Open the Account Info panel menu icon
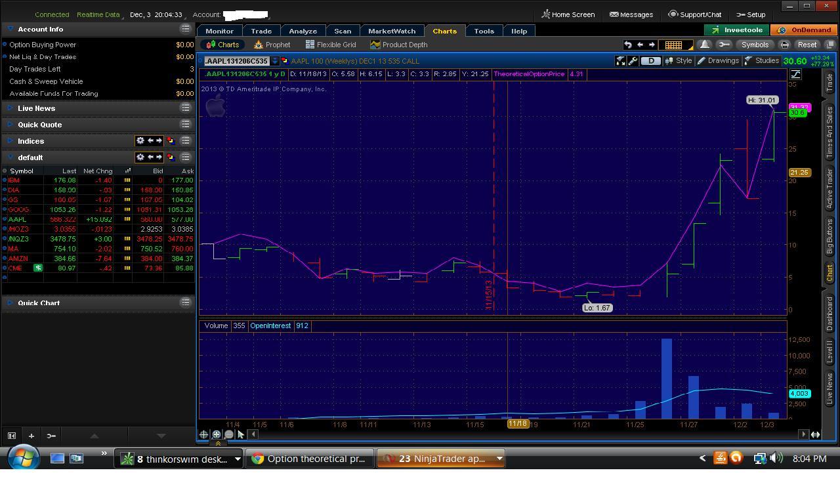The width and height of the screenshot is (840, 504). (x=186, y=29)
